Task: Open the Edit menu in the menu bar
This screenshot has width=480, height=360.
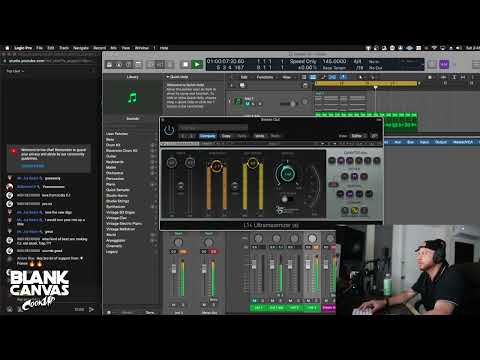Action: (x=51, y=48)
